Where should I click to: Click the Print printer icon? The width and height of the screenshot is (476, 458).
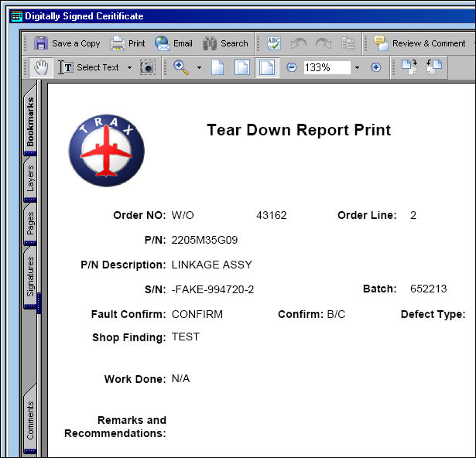pyautogui.click(x=117, y=43)
